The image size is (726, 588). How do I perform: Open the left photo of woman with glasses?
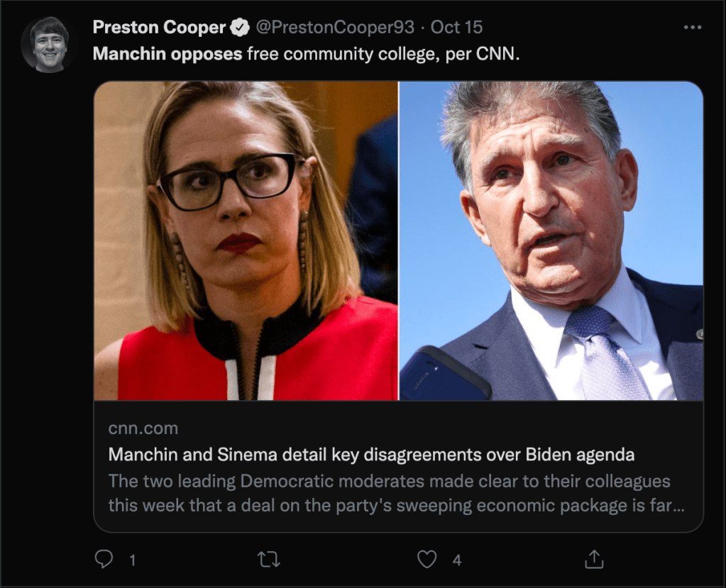click(x=246, y=240)
